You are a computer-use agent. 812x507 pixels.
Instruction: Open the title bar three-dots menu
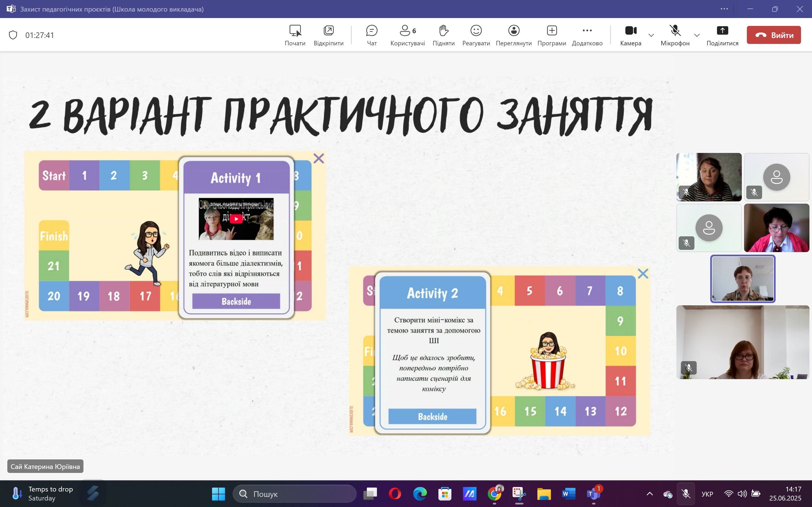(x=724, y=9)
